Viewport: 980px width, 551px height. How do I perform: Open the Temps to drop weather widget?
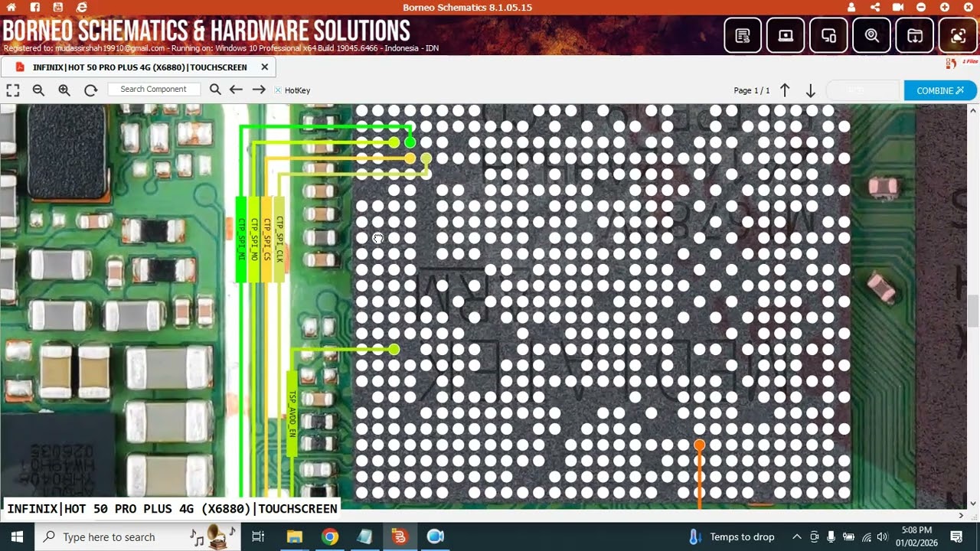(x=733, y=536)
